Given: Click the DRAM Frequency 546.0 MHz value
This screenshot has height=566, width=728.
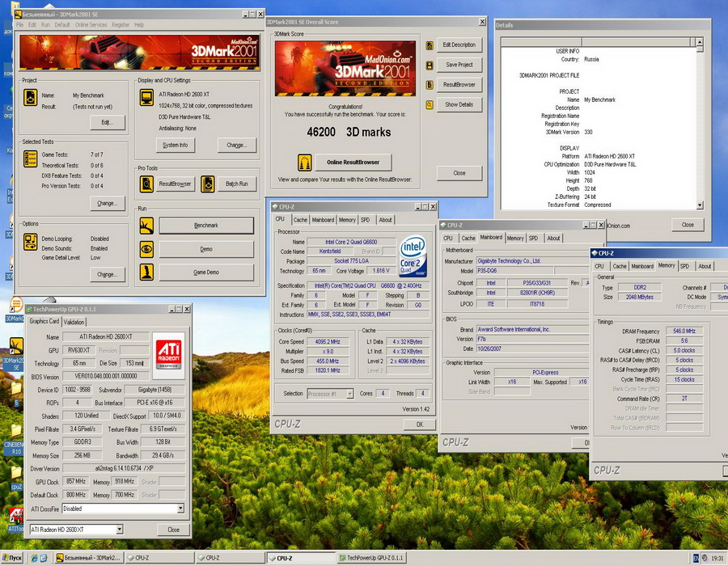Looking at the screenshot, I should 684,332.
